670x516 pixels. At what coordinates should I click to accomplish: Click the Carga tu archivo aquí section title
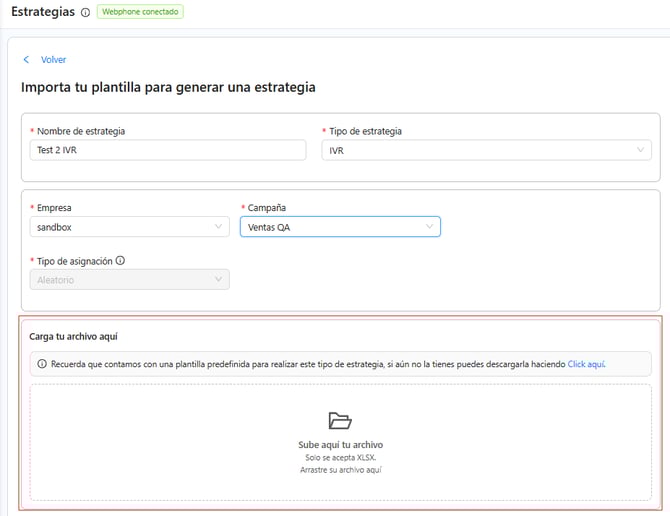pyautogui.click(x=74, y=336)
